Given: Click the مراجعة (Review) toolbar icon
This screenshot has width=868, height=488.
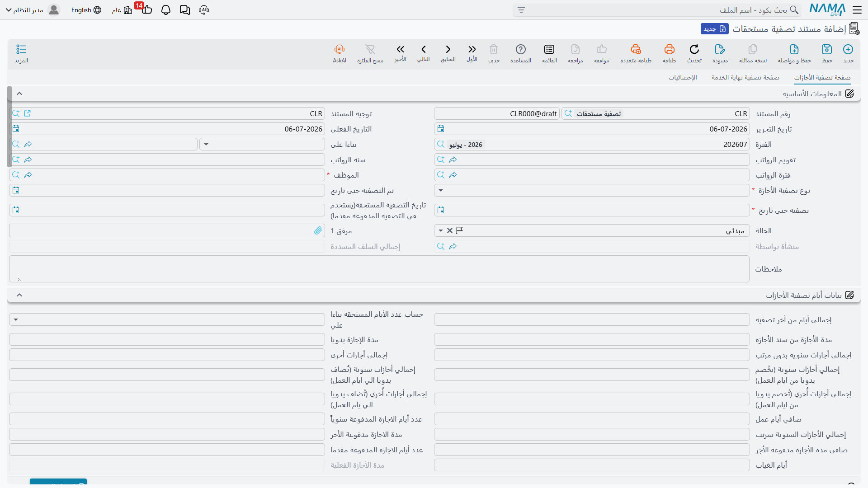Looking at the screenshot, I should click(576, 49).
